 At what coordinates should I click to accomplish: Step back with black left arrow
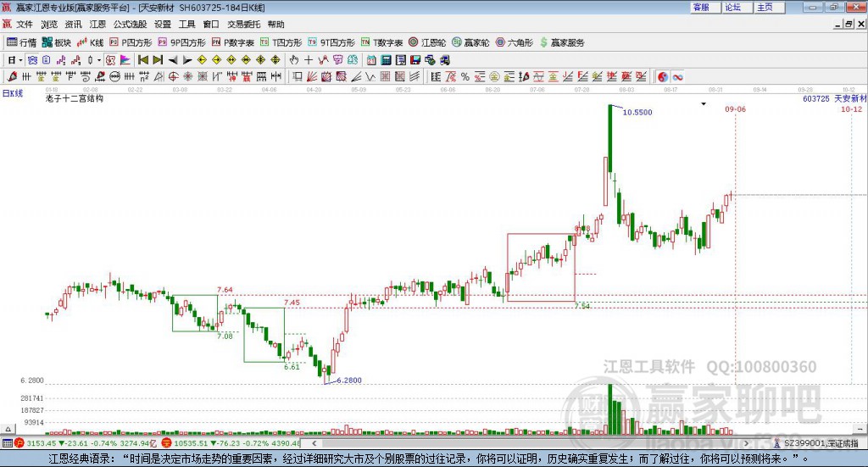[173, 60]
